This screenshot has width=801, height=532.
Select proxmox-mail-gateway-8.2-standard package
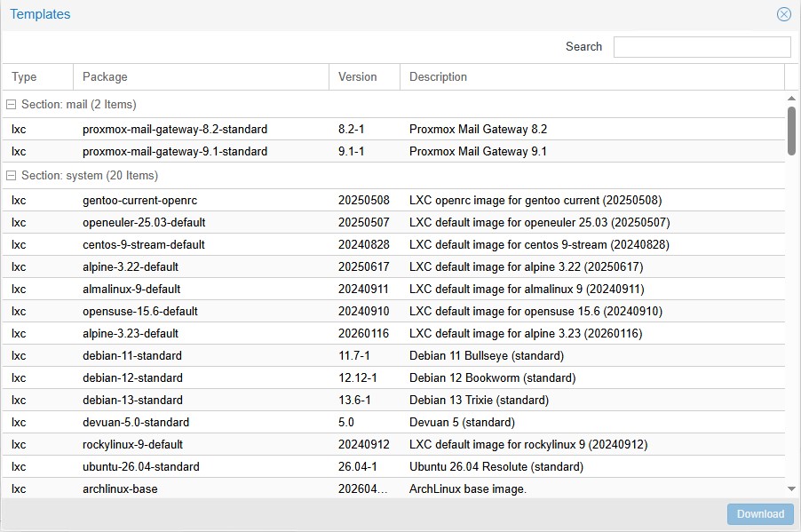pos(175,130)
